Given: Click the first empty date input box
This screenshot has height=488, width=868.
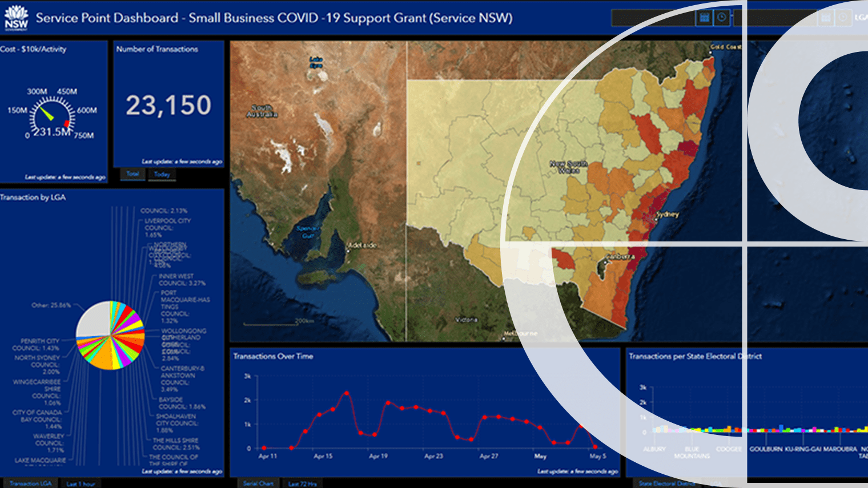Looking at the screenshot, I should [x=653, y=18].
